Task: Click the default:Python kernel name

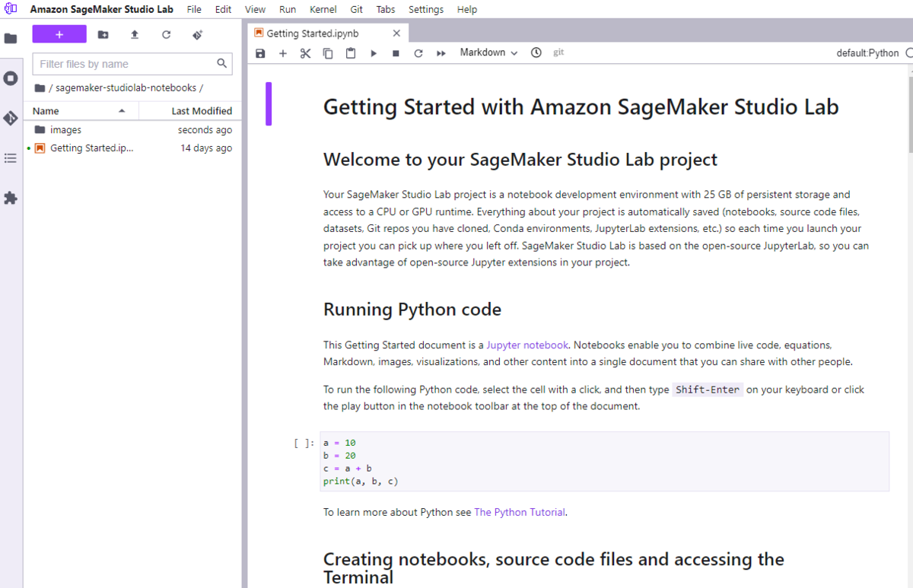Action: (867, 53)
